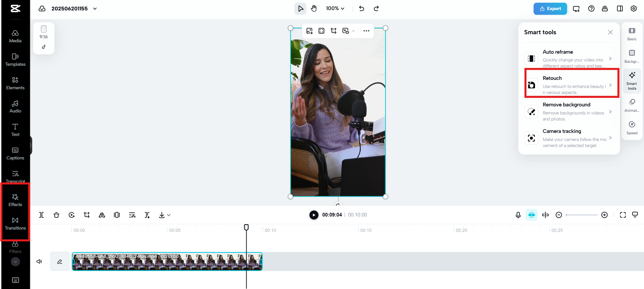Open the Captions panel
The image size is (644, 289).
tap(15, 153)
